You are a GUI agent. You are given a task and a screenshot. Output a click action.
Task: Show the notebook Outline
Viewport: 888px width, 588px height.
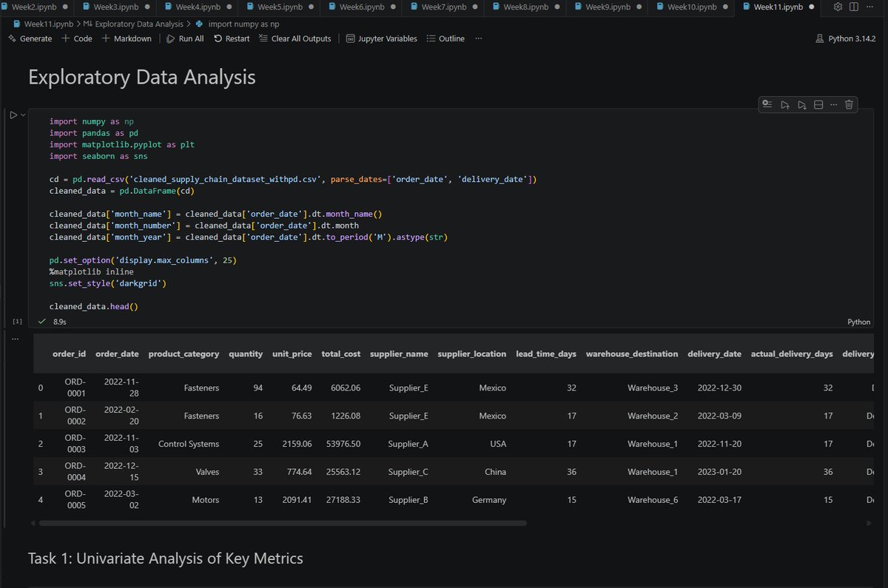(445, 38)
